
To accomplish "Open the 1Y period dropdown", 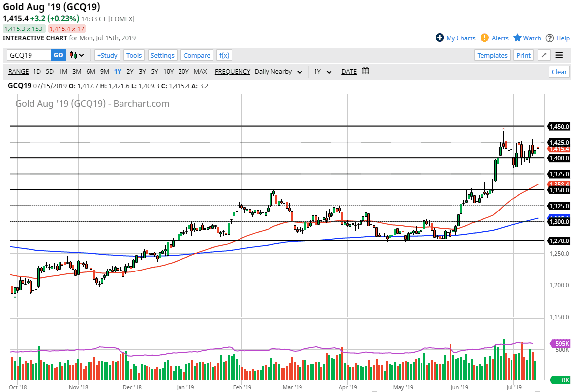I will 322,72.
